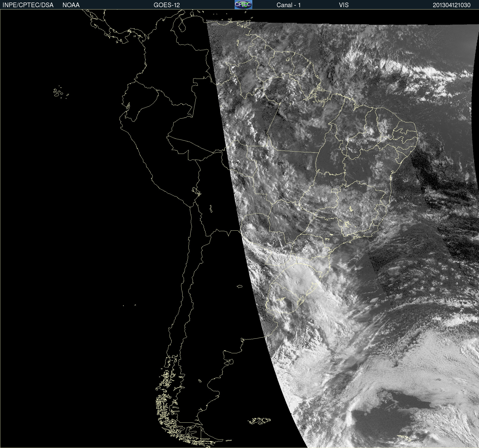
Task: Select the INPE/CPTEC/DSA header text
Action: coord(28,5)
